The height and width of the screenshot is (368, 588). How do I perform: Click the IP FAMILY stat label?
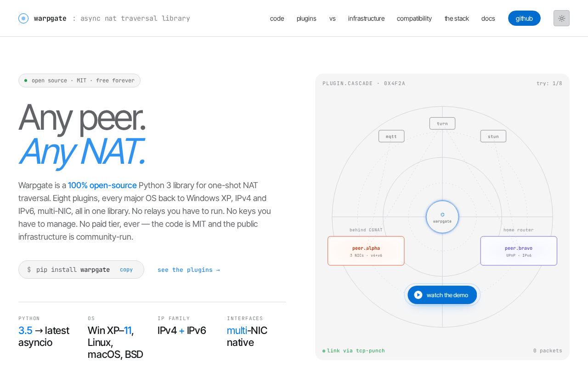click(174, 318)
